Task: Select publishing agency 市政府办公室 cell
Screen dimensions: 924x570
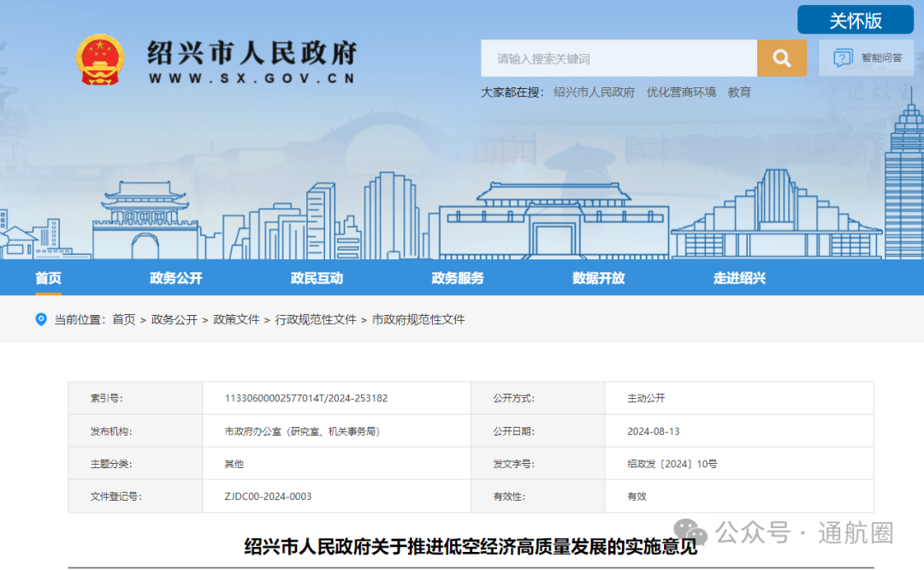Action: [x=336, y=430]
